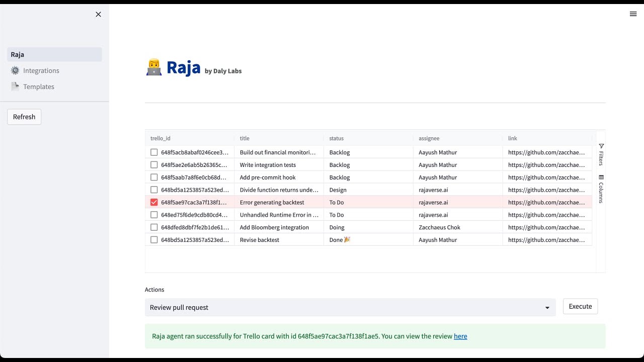644x362 pixels.
Task: Click the 'by Daly Labs' subtitle text
Action: click(223, 71)
